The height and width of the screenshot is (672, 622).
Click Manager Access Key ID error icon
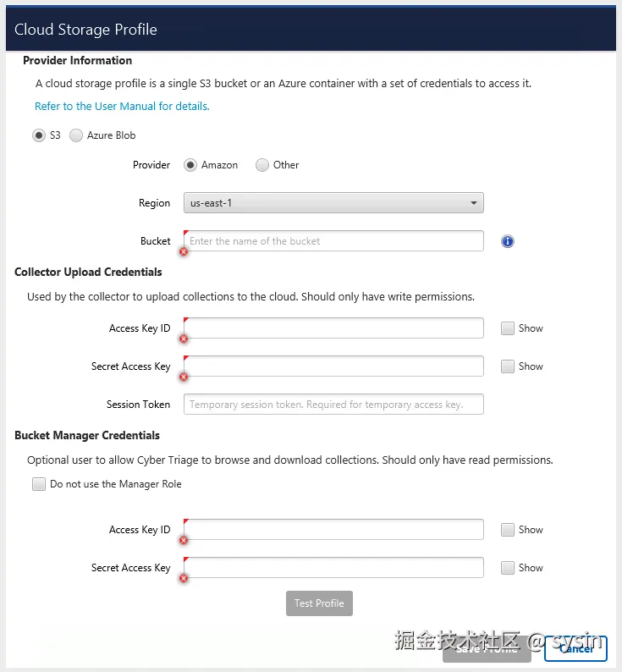[x=184, y=540]
